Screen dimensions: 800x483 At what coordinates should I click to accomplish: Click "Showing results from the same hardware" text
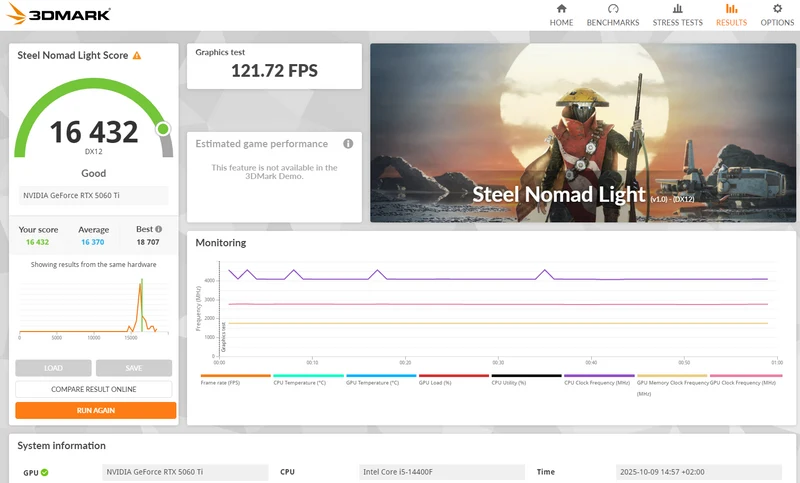[93, 264]
